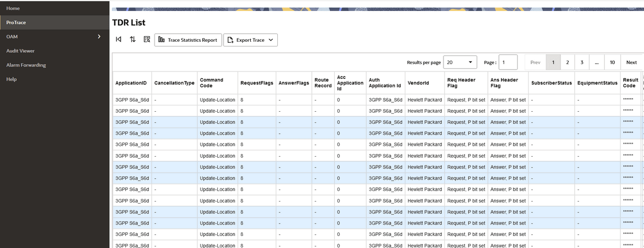Viewport: 644px width, 248px height.
Task: Click the Command Code column header
Action: [x=217, y=83]
